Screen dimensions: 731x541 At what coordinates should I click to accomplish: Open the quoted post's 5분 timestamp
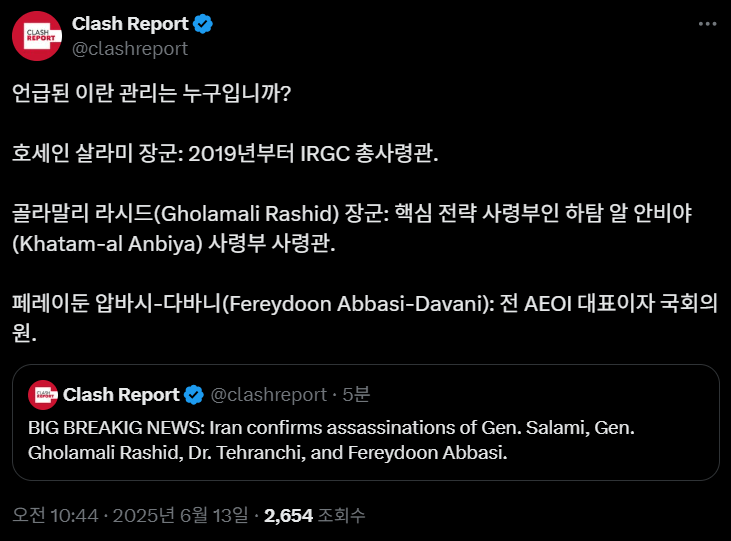tap(356, 395)
